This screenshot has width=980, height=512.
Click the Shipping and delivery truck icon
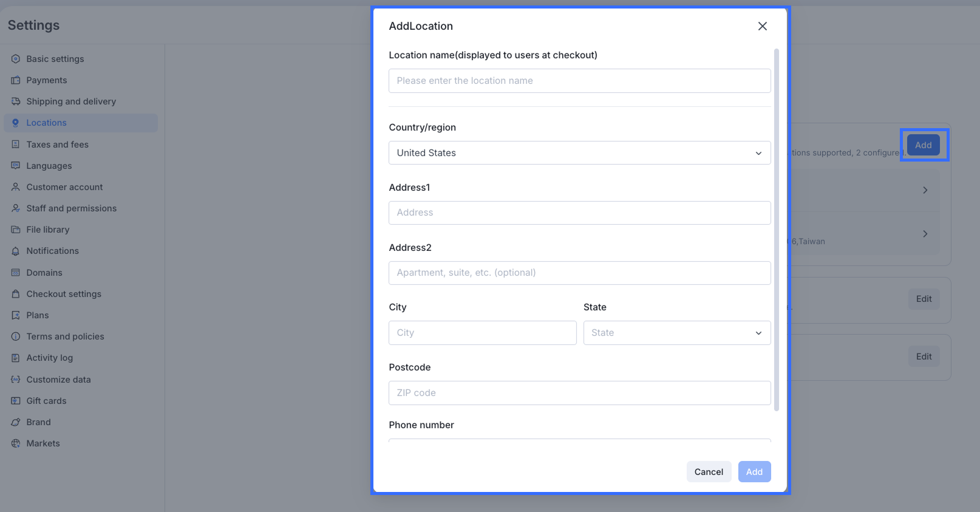pyautogui.click(x=16, y=101)
